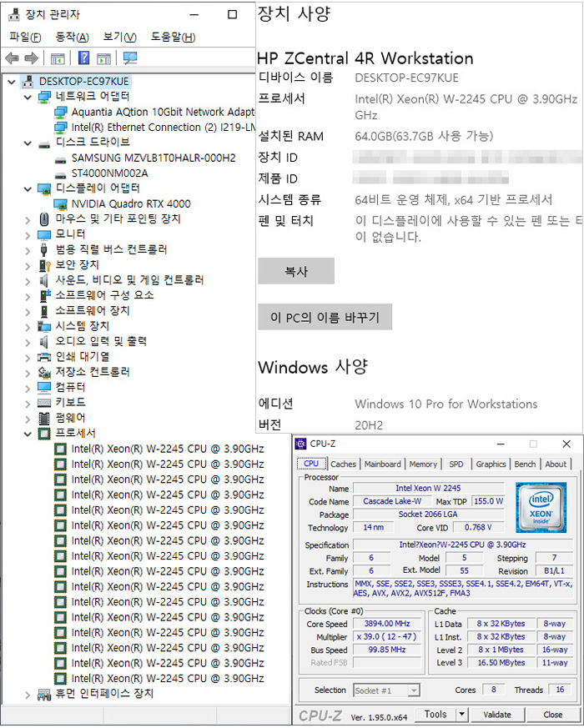Collapse the 네트워크 어댑터 node
This screenshot has height=728, width=584.
point(28,98)
